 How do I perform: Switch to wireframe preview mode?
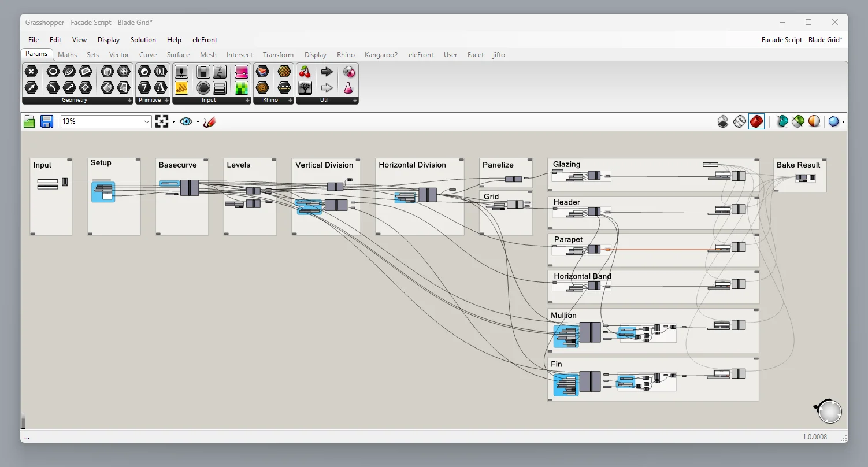pos(740,121)
